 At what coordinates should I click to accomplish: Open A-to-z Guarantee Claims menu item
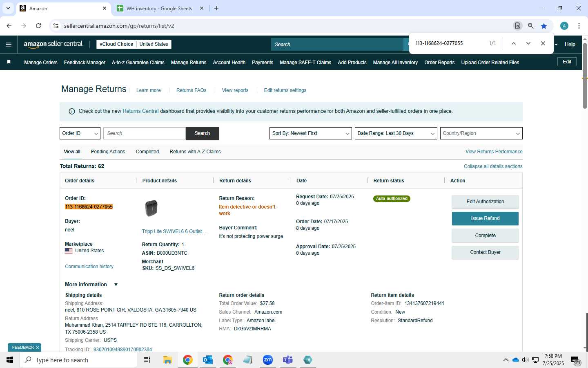tap(138, 63)
